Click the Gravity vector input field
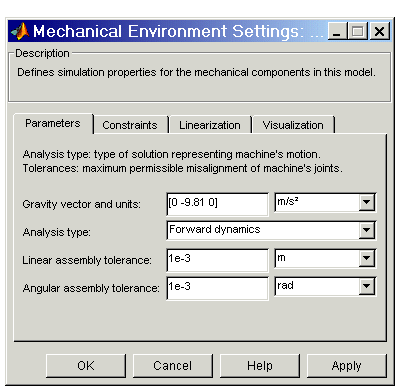The image size is (401, 390). (x=217, y=203)
